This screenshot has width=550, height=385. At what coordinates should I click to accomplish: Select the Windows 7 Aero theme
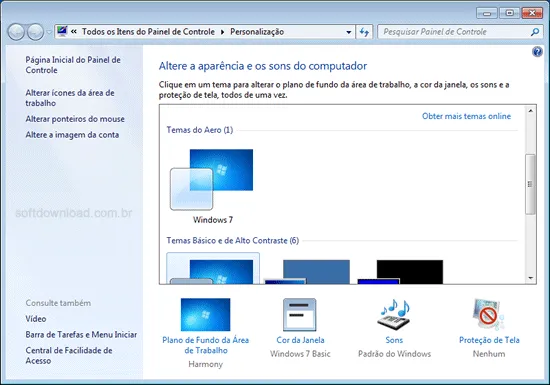pyautogui.click(x=212, y=186)
